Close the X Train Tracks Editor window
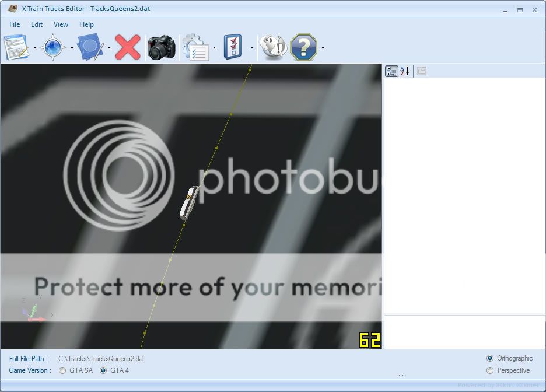Viewport: 546px width, 392px height. pos(534,10)
